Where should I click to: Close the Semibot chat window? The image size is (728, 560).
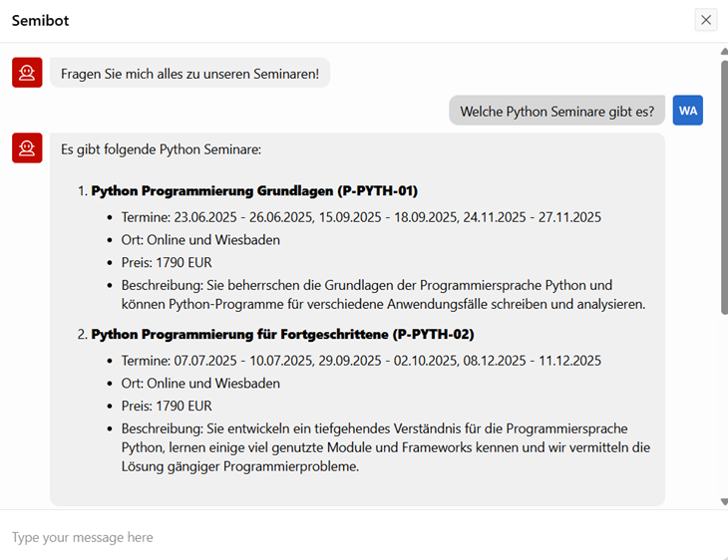pos(706,20)
